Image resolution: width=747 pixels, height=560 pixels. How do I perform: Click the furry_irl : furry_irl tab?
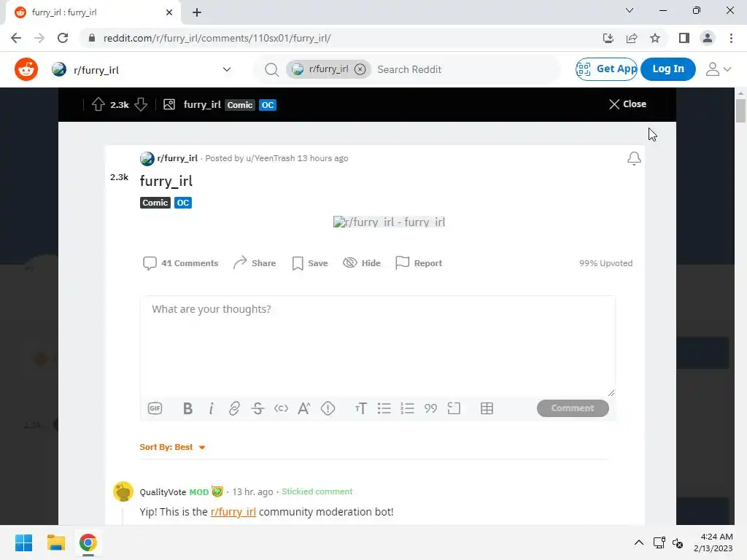[93, 12]
